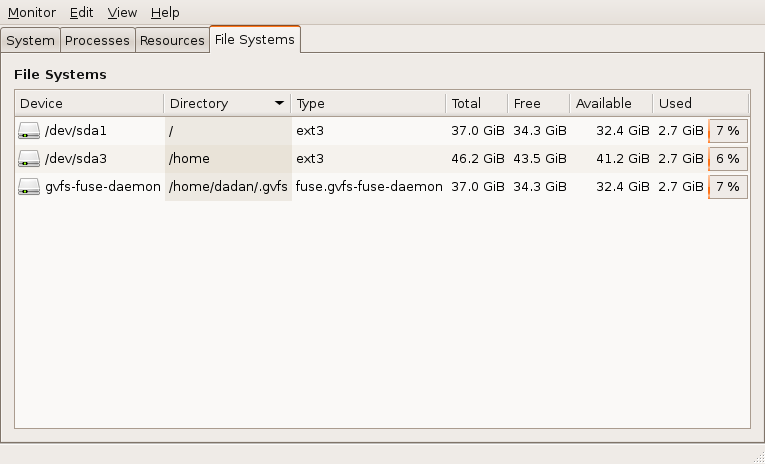Sort by the Total column header

point(476,104)
